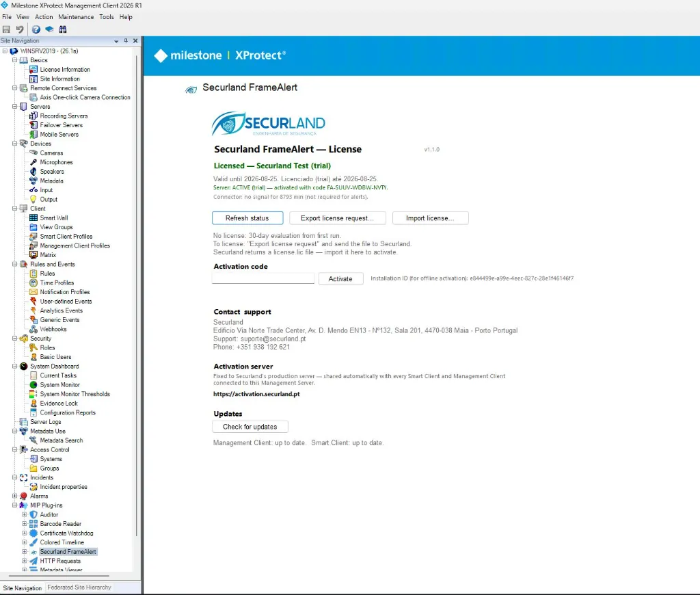Click the Colored Timeline icon

click(x=33, y=542)
